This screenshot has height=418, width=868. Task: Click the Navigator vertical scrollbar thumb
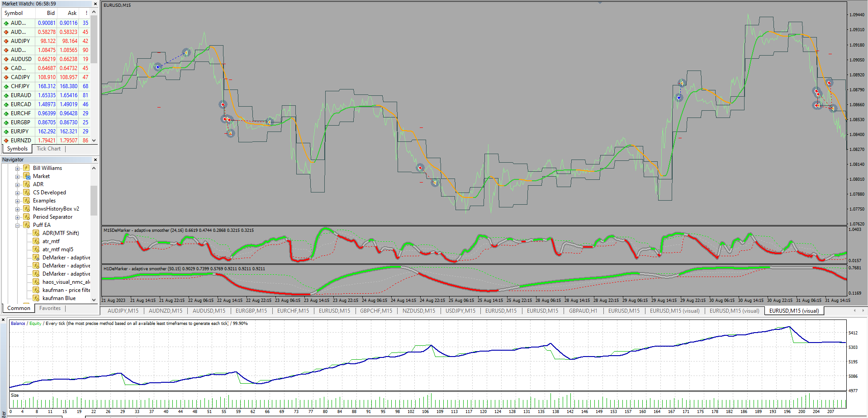tap(94, 200)
